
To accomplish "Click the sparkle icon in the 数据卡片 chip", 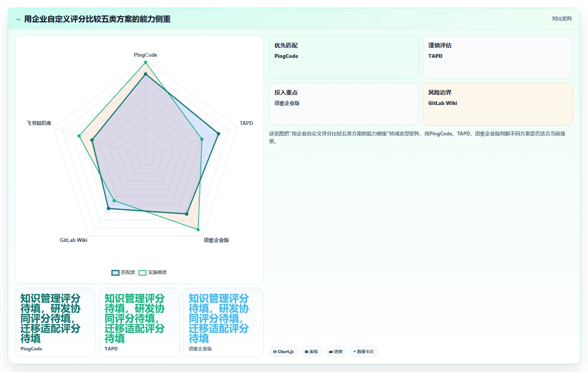I will (355, 352).
